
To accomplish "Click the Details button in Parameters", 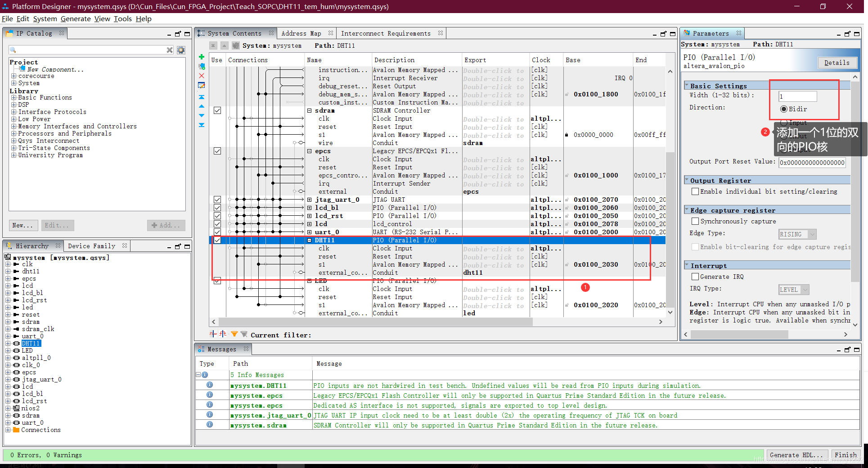I will 837,63.
